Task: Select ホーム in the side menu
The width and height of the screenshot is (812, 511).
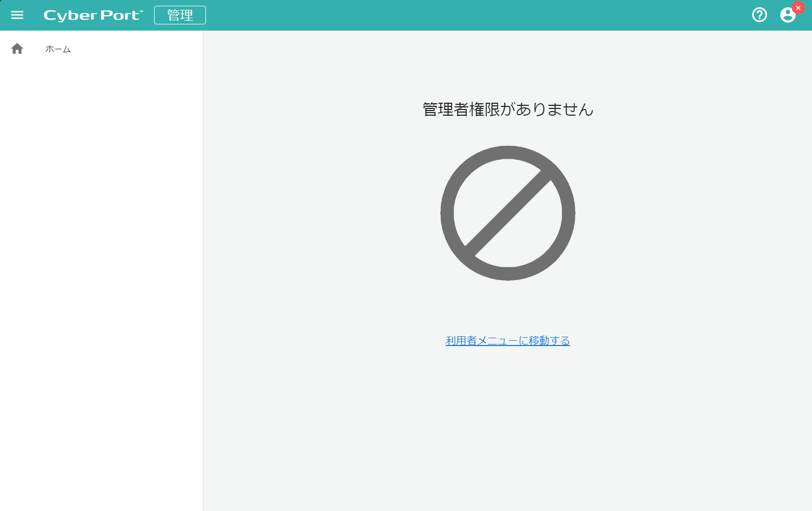Action: click(58, 49)
